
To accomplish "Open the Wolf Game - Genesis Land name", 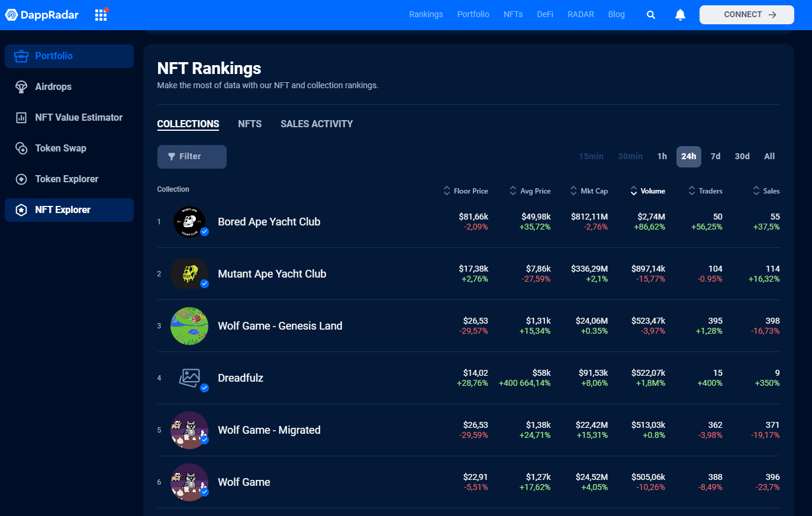I will pos(280,326).
